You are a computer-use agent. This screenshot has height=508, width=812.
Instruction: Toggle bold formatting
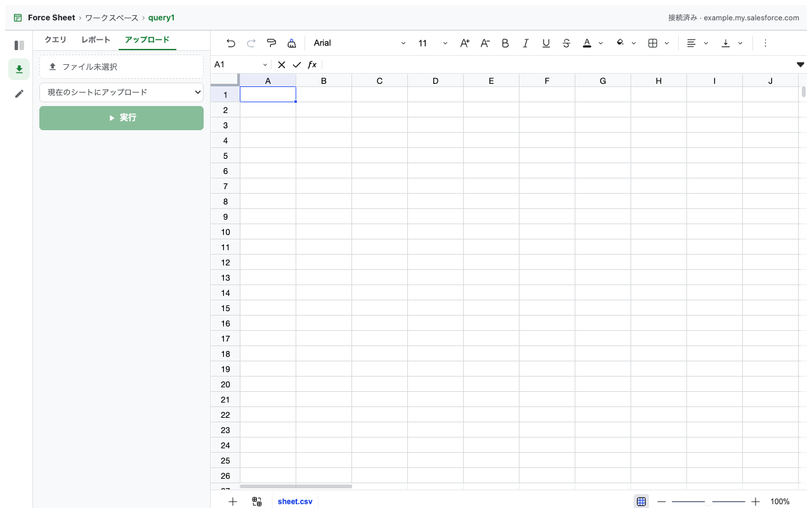click(506, 43)
